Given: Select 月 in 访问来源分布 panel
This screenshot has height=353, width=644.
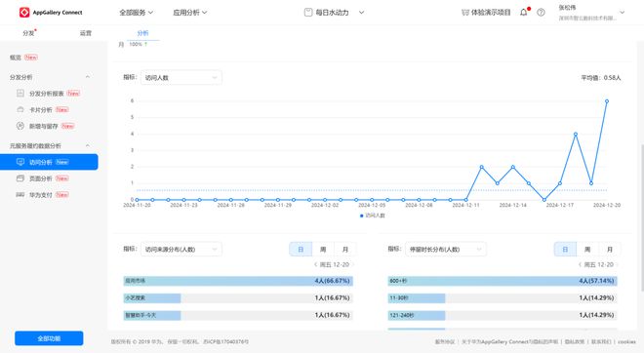Looking at the screenshot, I should (345, 250).
